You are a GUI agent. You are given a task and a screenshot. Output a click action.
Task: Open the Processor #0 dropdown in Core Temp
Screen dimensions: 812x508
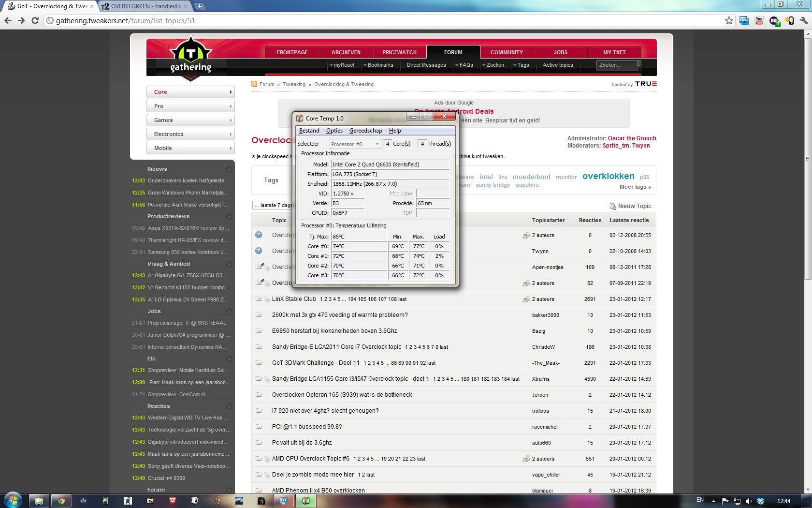click(x=355, y=144)
